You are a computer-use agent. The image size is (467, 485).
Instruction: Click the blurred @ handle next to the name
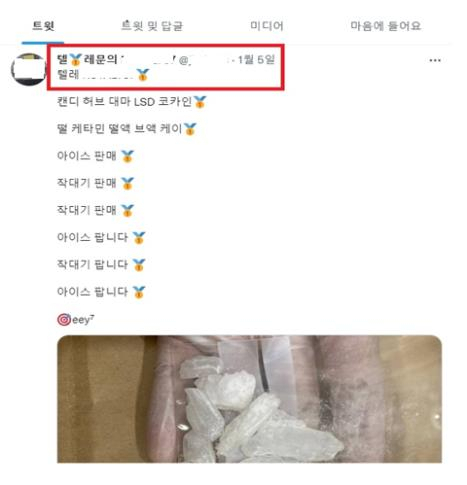pos(206,60)
